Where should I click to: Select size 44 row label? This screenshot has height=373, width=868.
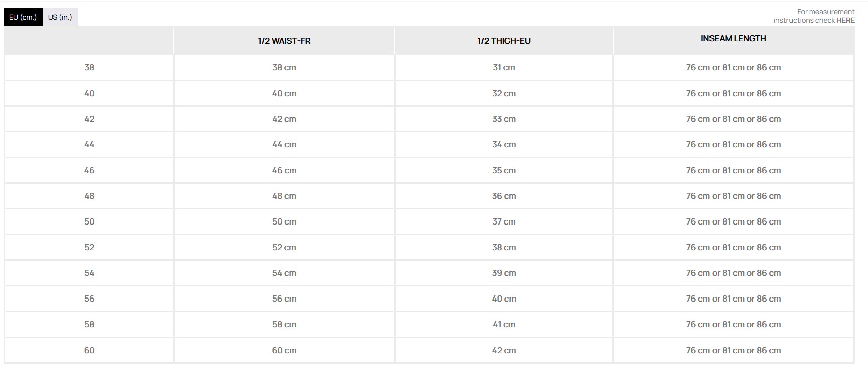tap(89, 145)
